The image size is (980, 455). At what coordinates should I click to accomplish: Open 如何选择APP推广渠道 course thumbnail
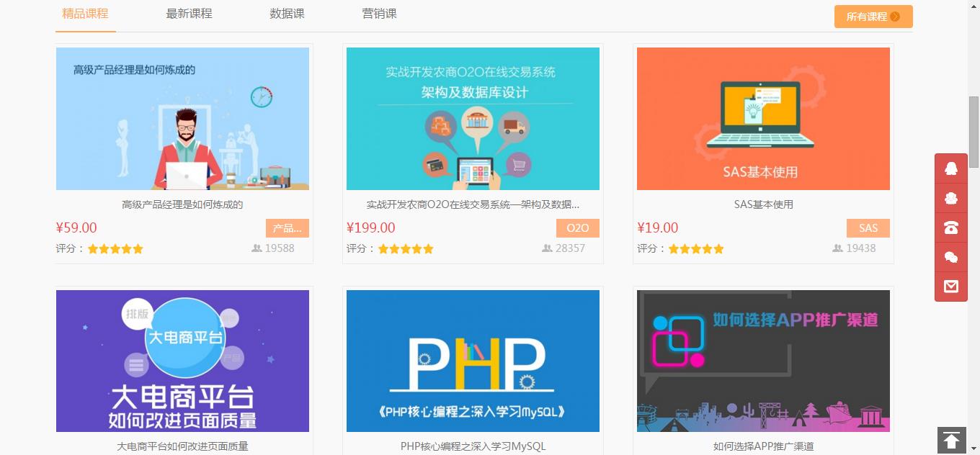click(763, 361)
